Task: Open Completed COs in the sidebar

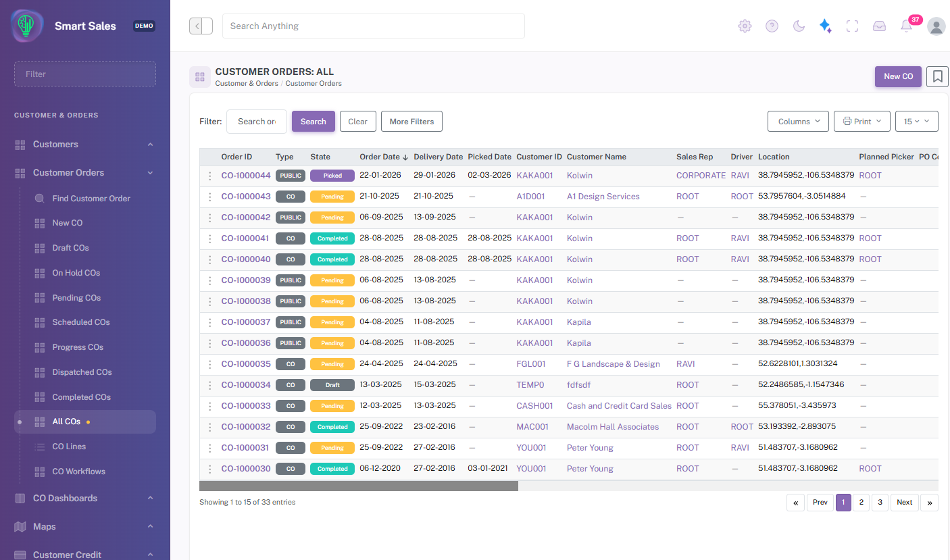Action: click(81, 397)
